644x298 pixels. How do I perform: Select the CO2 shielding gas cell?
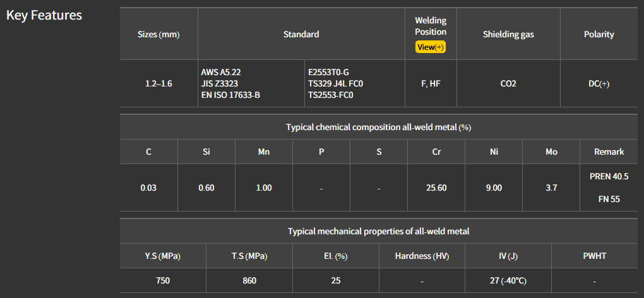tap(508, 83)
